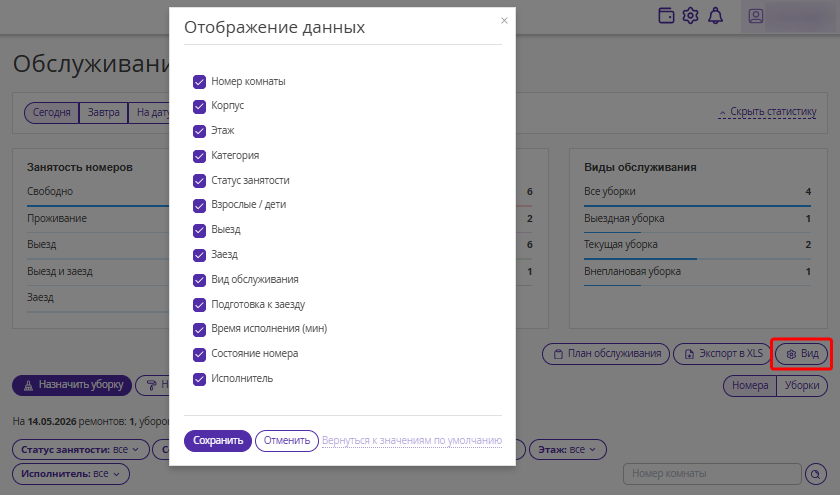Switch to the Уборки tab
Viewport: 840px width, 495px height.
pyautogui.click(x=801, y=385)
